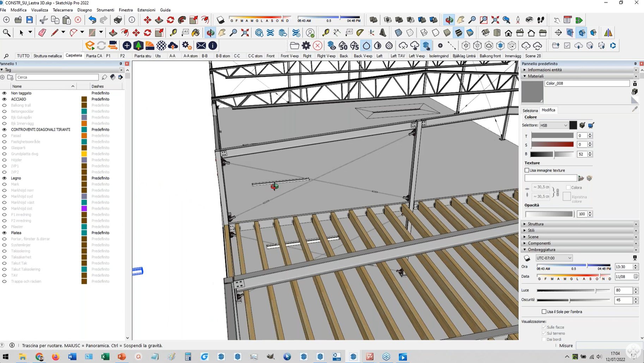Select the Tape Measure tool
The image size is (644, 363).
point(173,33)
